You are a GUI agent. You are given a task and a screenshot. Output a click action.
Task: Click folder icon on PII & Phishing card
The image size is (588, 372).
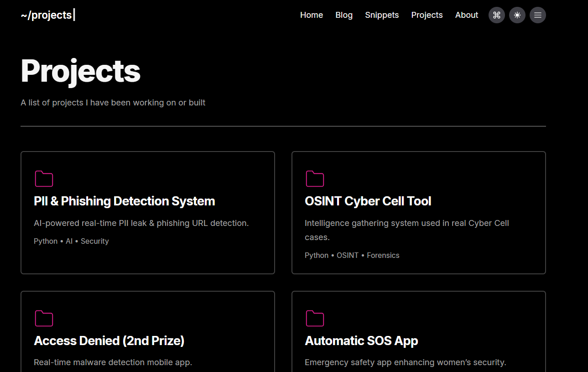pos(44,178)
